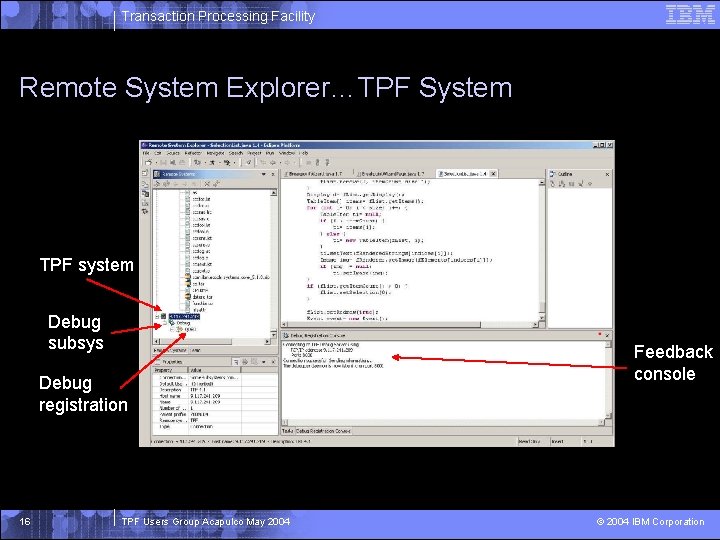Open the Window menu
The height and width of the screenshot is (540, 720).
[287, 153]
